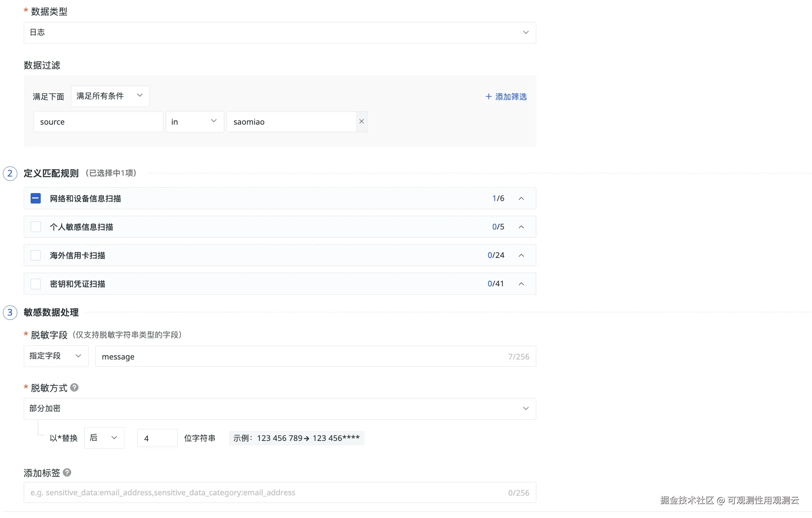
Task: Open the 指定字段 dropdown
Action: coord(56,356)
